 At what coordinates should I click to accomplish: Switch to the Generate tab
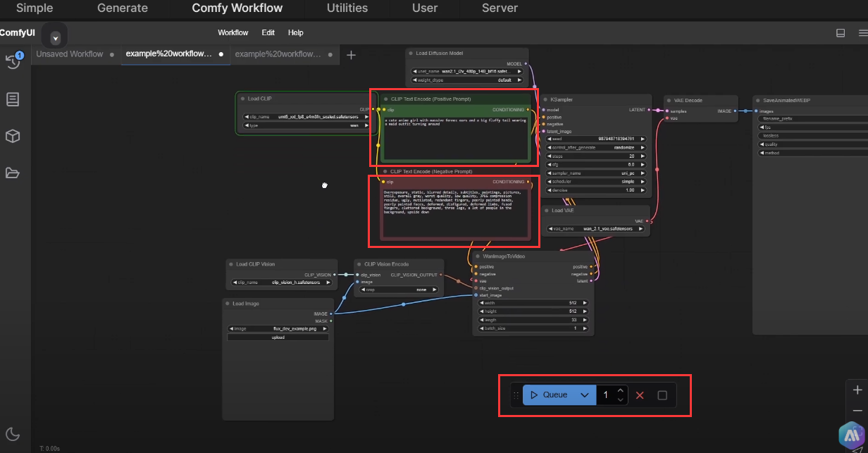(123, 8)
